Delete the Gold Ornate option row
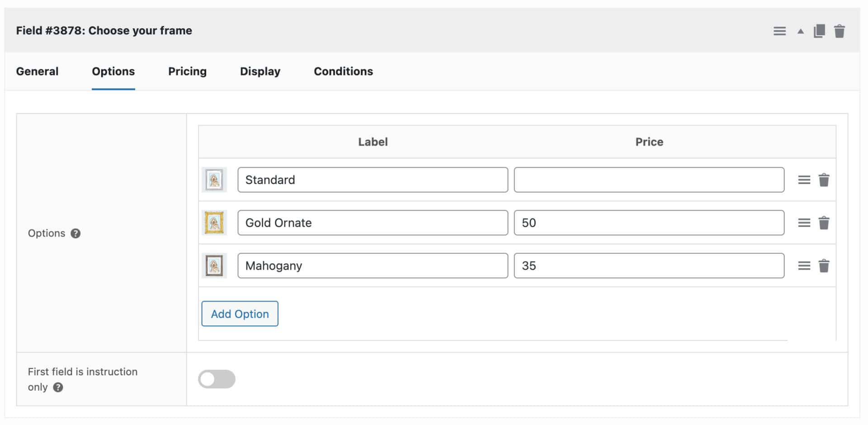This screenshot has height=425, width=868. (824, 223)
